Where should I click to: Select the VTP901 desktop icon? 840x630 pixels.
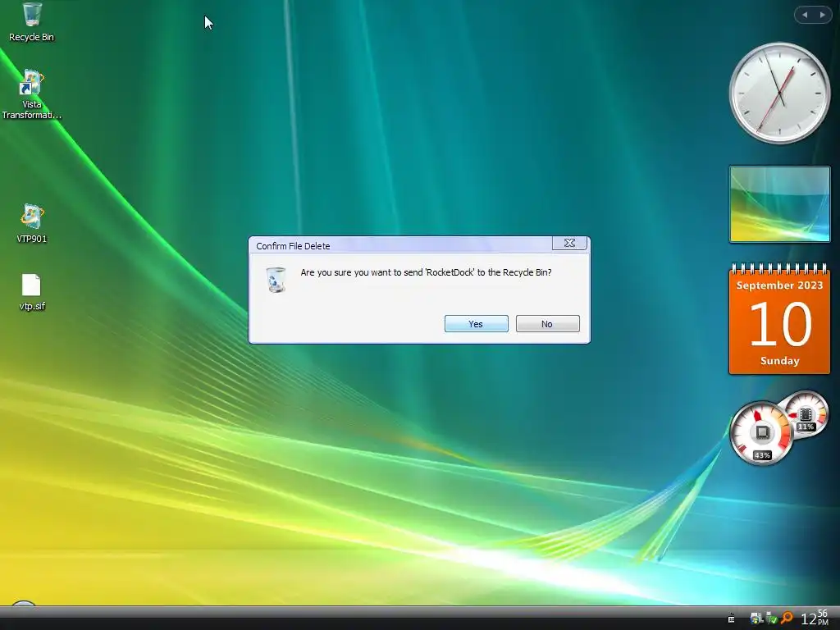pyautogui.click(x=32, y=223)
